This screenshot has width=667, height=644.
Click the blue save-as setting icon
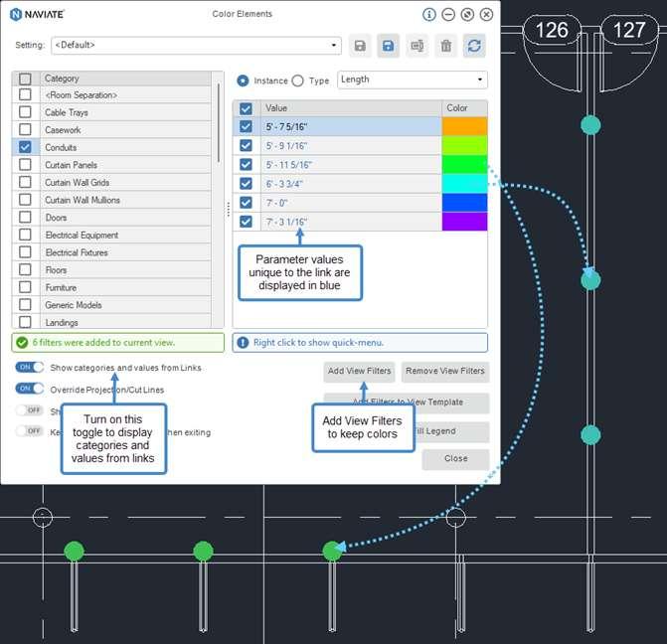[388, 46]
